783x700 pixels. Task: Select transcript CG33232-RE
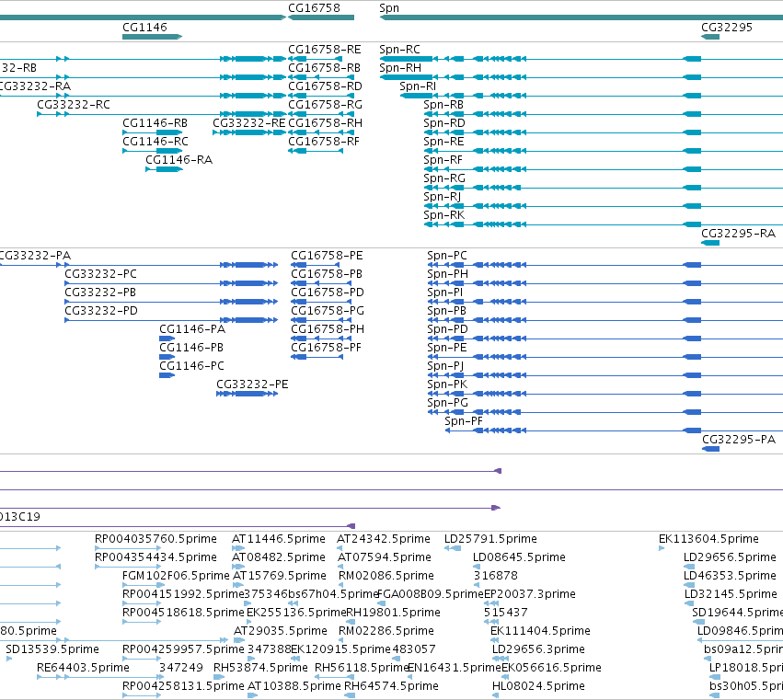(249, 123)
